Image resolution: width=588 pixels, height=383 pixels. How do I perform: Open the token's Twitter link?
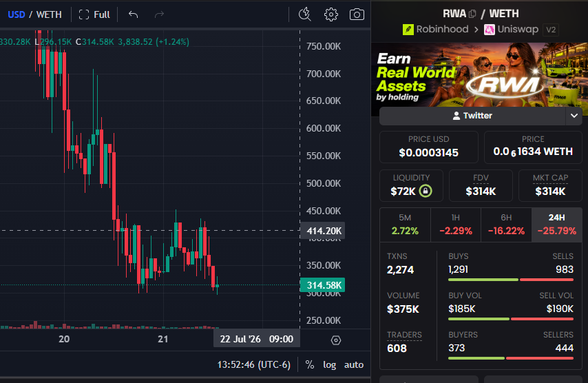pos(472,116)
